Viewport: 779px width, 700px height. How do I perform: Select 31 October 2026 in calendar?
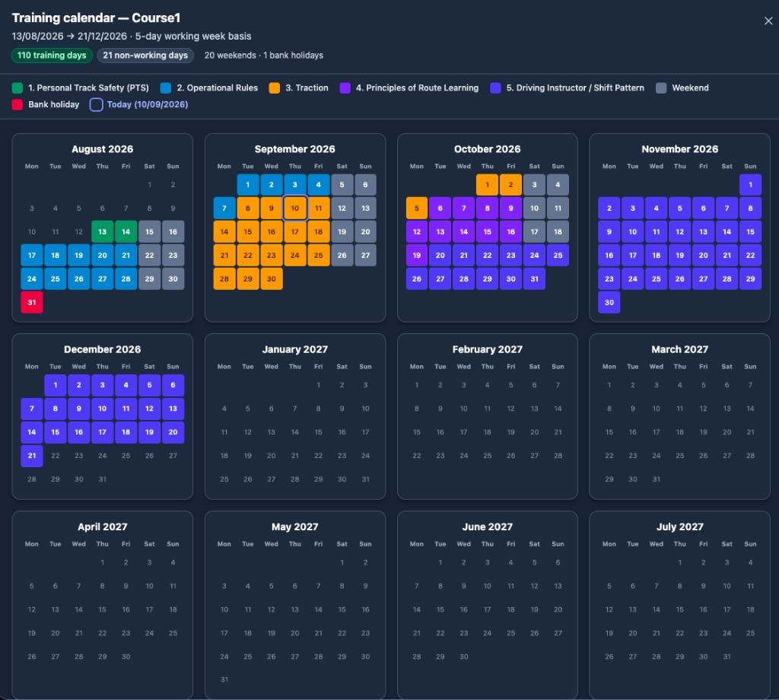pos(535,278)
